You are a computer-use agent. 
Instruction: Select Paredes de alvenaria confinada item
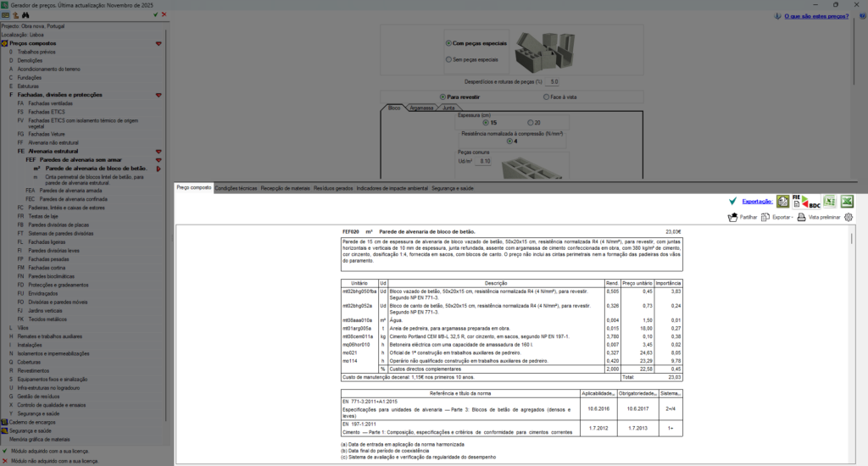[x=73, y=199]
